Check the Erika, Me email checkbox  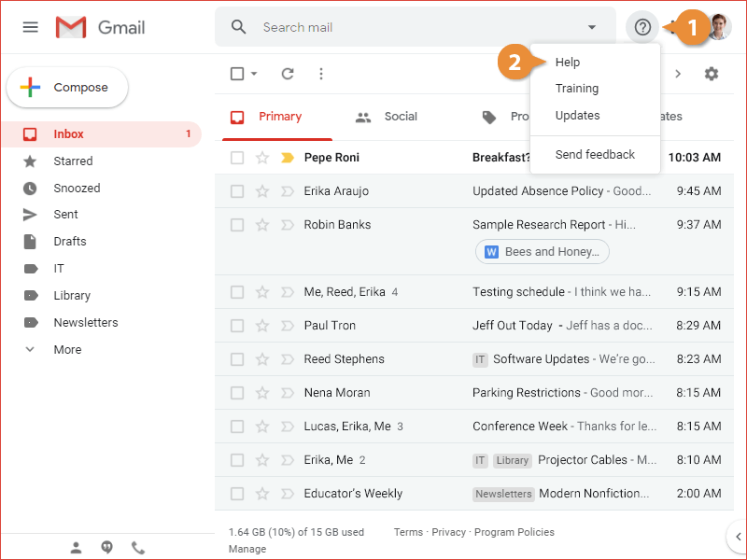[x=237, y=460]
